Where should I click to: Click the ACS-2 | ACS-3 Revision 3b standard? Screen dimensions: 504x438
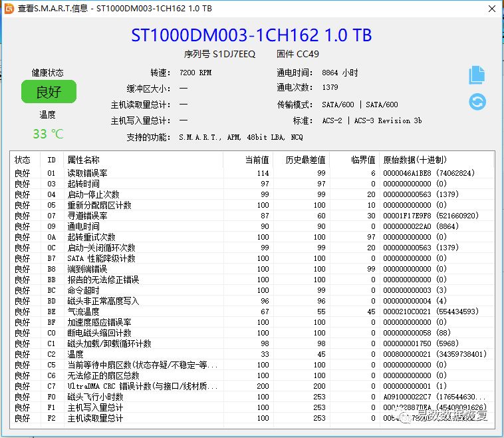[372, 120]
